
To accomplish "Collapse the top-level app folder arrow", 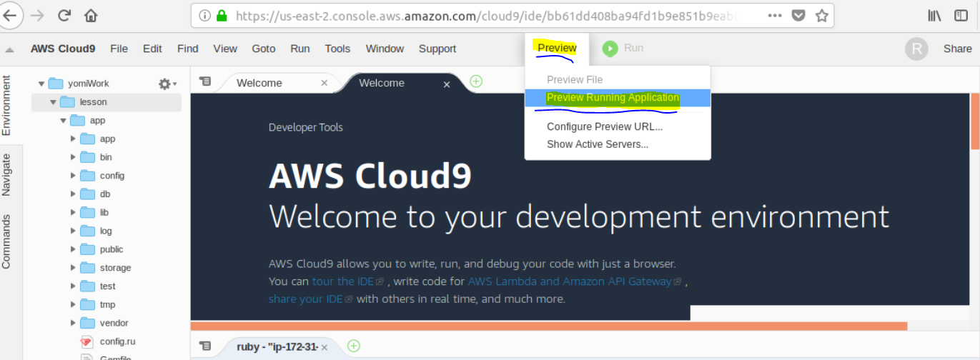I will [63, 121].
